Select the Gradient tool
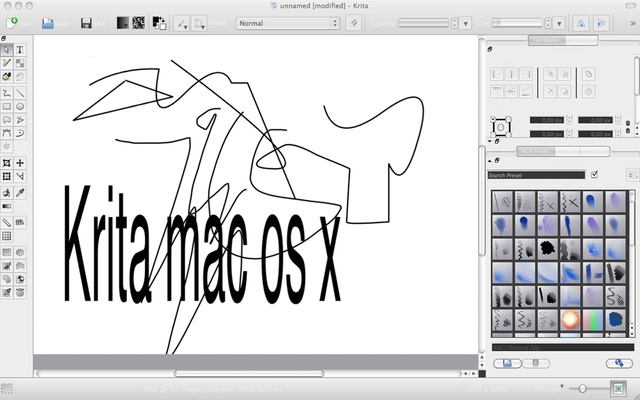The image size is (640, 400). (7, 206)
